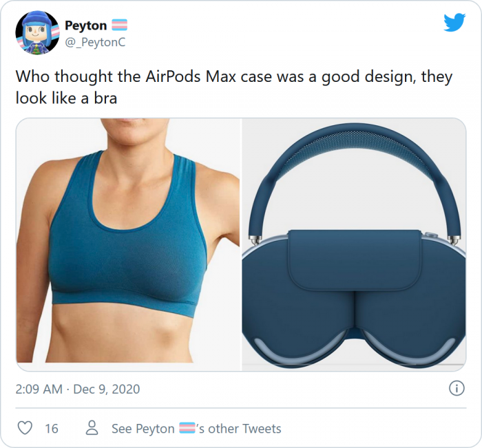Like the tweet with the heart icon
The width and height of the screenshot is (482, 448).
25,428
